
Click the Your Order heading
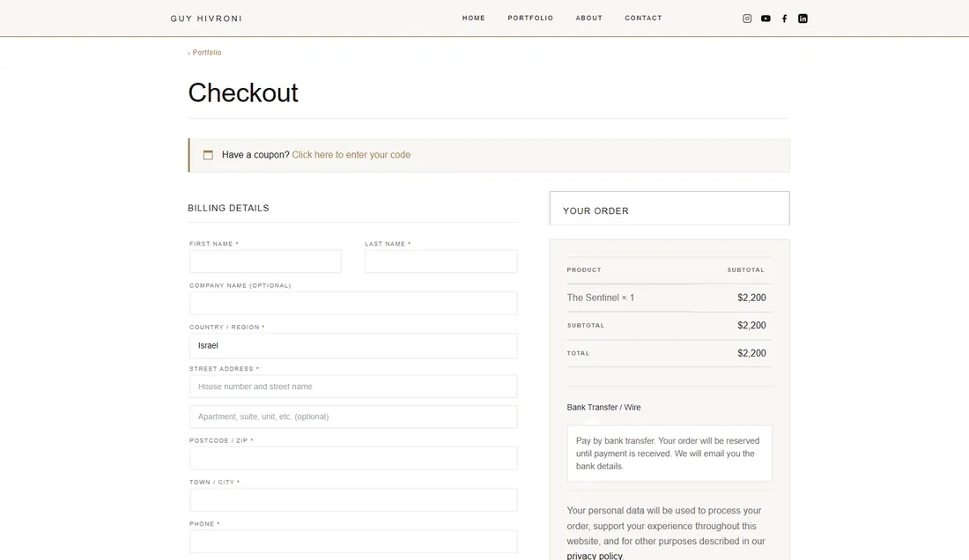click(595, 210)
